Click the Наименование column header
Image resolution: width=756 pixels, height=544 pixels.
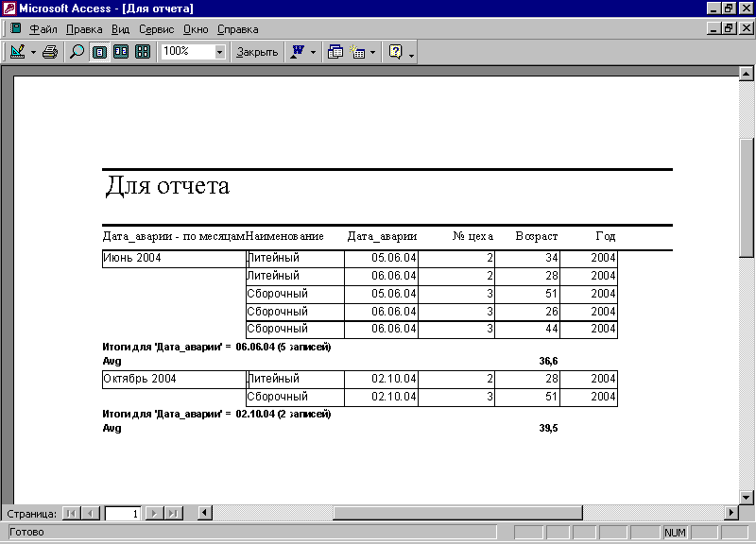click(284, 236)
